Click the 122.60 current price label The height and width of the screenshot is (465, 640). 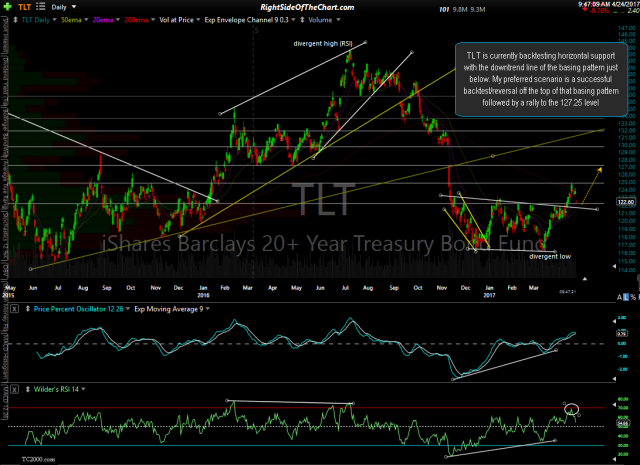pos(626,202)
